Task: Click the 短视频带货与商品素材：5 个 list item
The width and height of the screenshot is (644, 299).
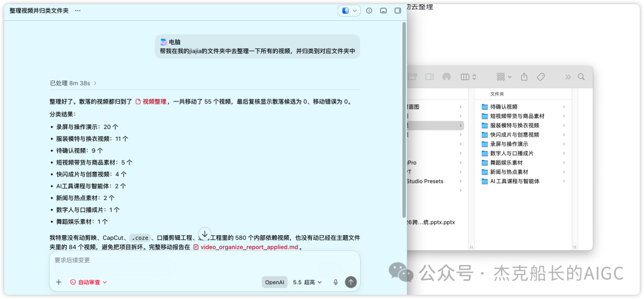Action: pos(94,162)
